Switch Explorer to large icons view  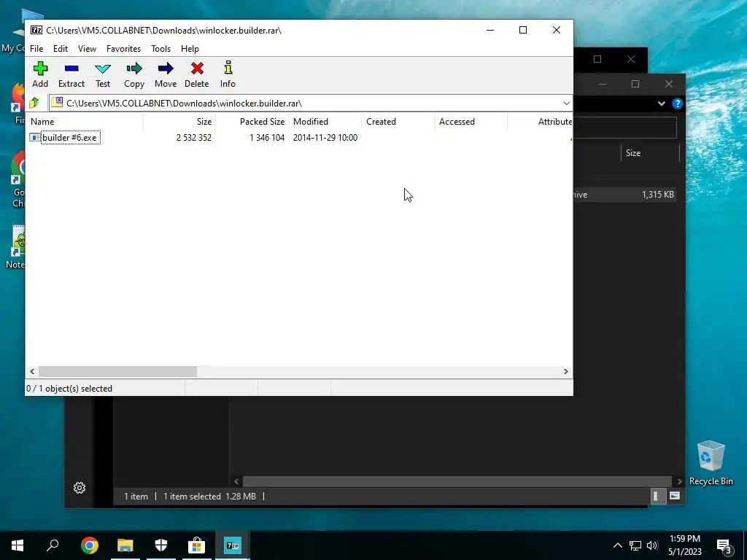coord(674,496)
